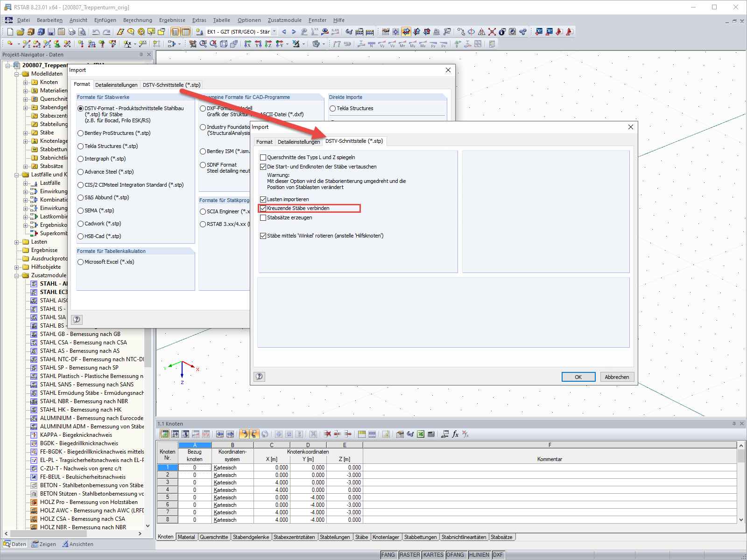Image resolution: width=747 pixels, height=560 pixels.
Task: Click the Knoten table vertical scrollbar thumb
Action: 741,456
